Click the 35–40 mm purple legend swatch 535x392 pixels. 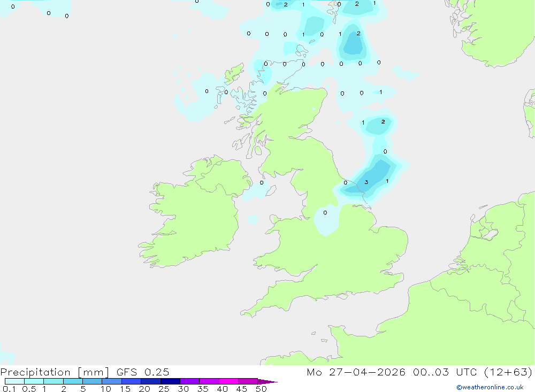pyautogui.click(x=209, y=381)
